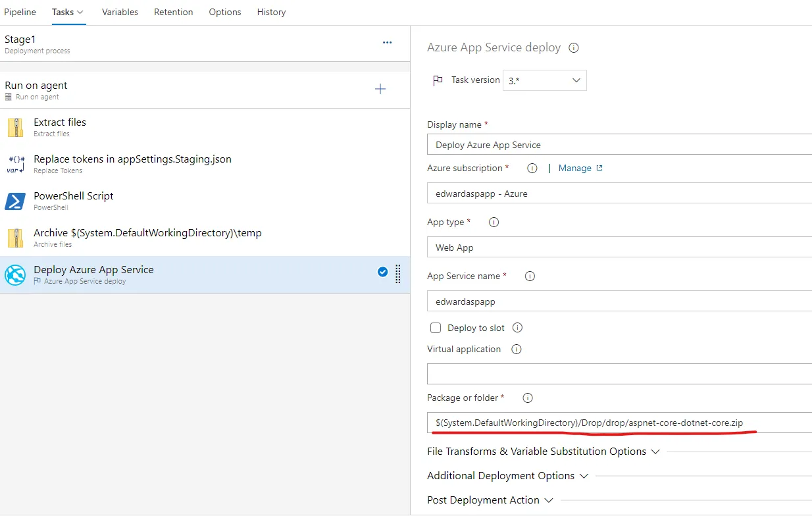Viewport: 812px width, 520px height.
Task: Switch to the History tab
Action: [x=271, y=12]
